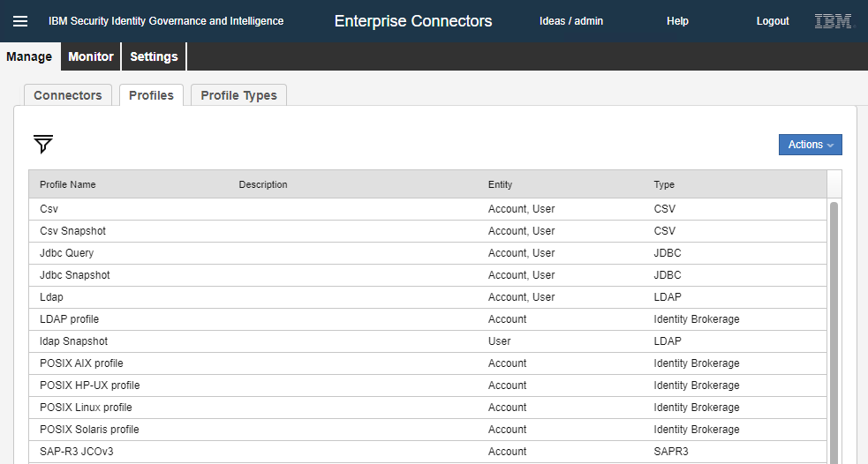Log out using the Logout link
This screenshot has width=868, height=464.
coord(773,21)
